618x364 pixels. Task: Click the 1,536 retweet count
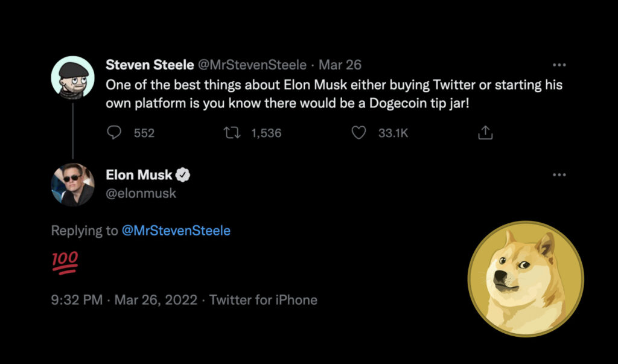coord(266,133)
